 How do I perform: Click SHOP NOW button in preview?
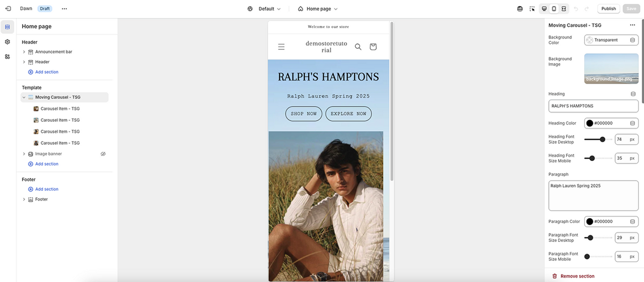click(x=304, y=114)
